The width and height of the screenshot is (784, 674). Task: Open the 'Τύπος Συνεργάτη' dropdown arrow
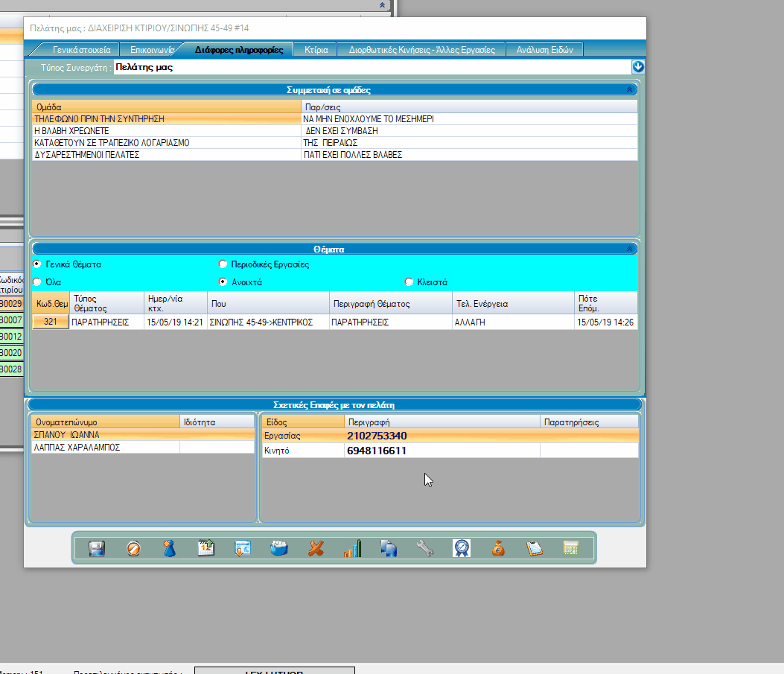click(x=638, y=67)
